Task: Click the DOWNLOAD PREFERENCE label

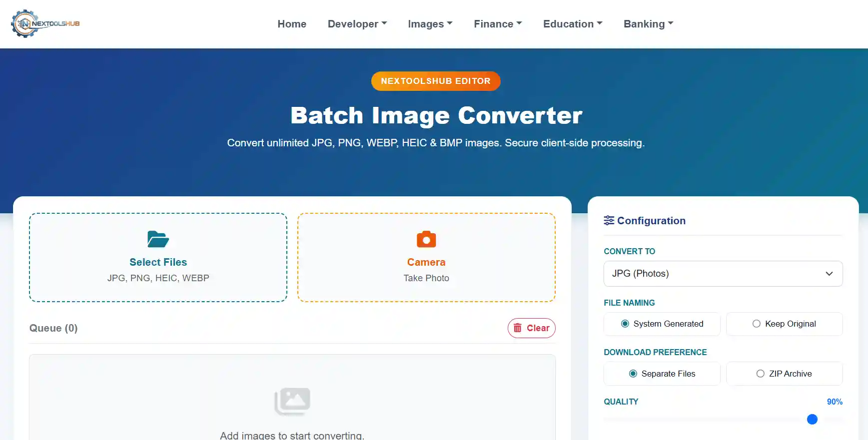Action: (x=655, y=352)
